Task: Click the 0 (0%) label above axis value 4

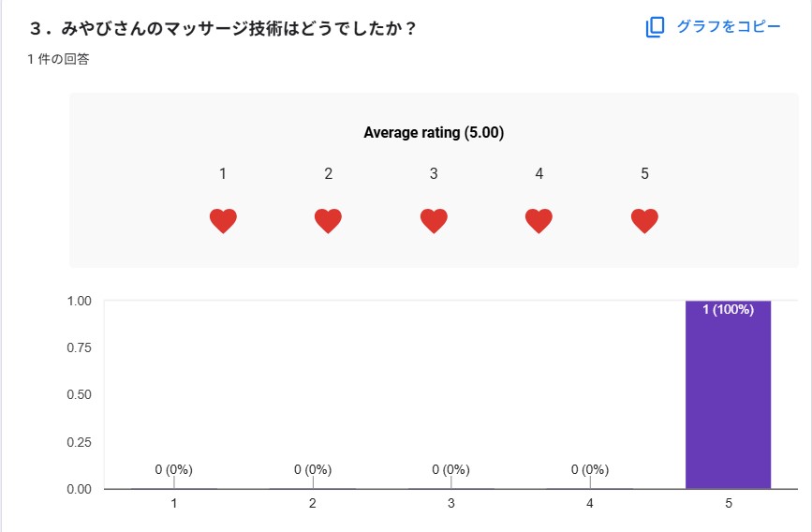Action: pos(590,469)
